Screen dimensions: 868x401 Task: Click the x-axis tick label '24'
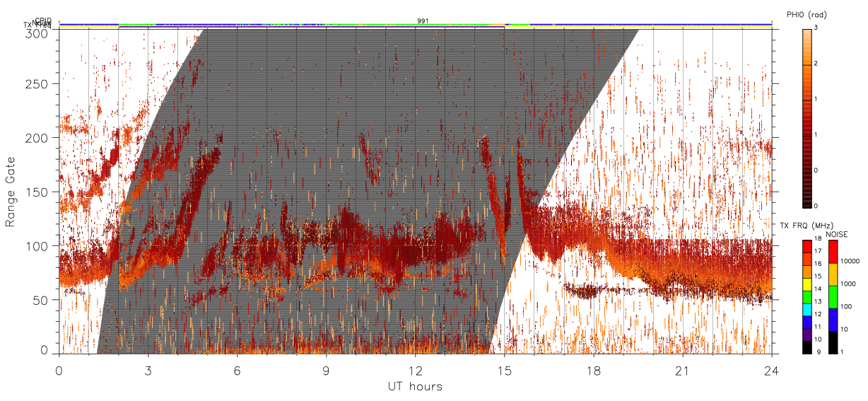772,371
